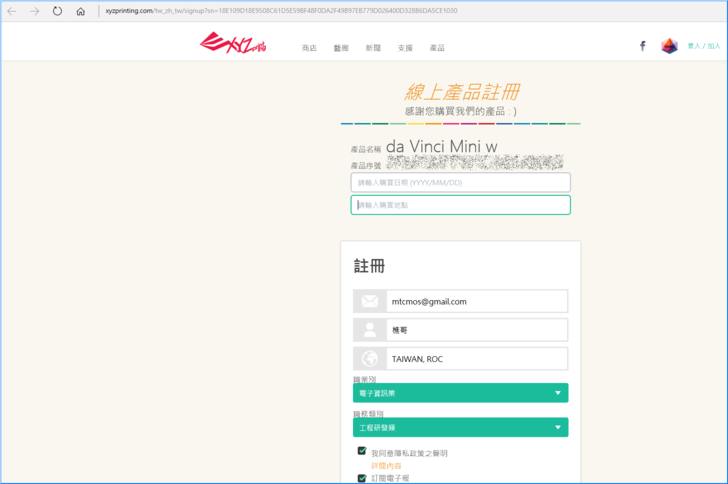Refresh the page with reload icon

pyautogui.click(x=57, y=11)
